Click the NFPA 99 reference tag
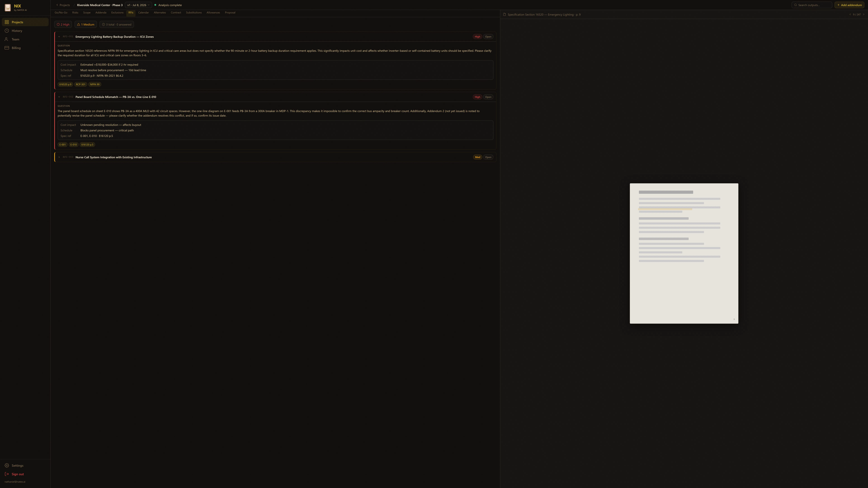Screen dimensions: 868x488 (x=95, y=84)
